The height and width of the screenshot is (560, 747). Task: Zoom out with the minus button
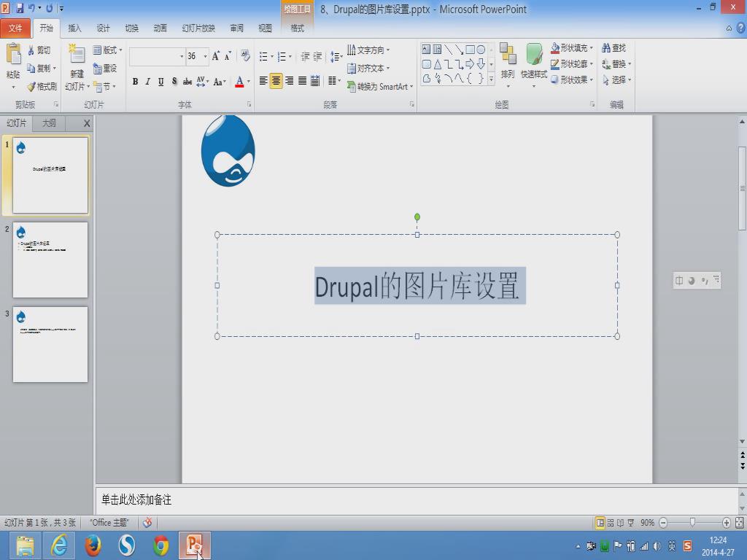663,523
